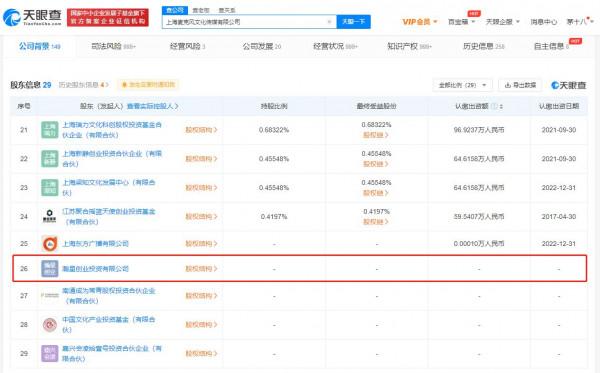Open 股权结构 link in row 29
The width and height of the screenshot is (600, 373).
click(201, 353)
